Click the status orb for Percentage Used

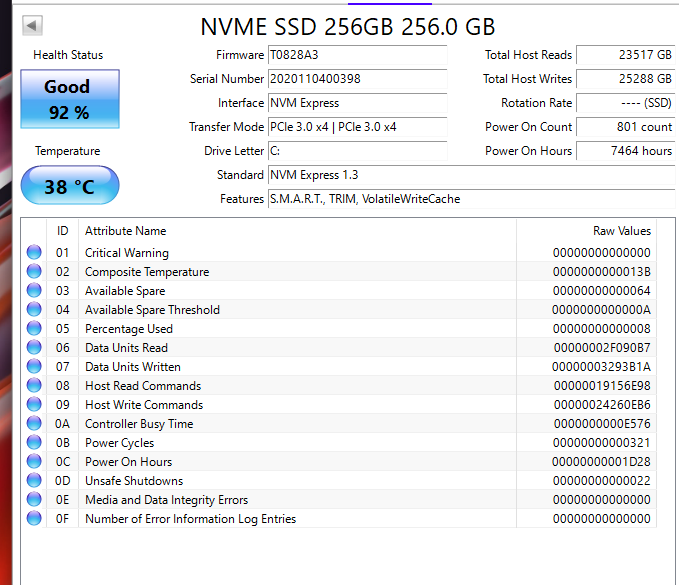point(34,329)
